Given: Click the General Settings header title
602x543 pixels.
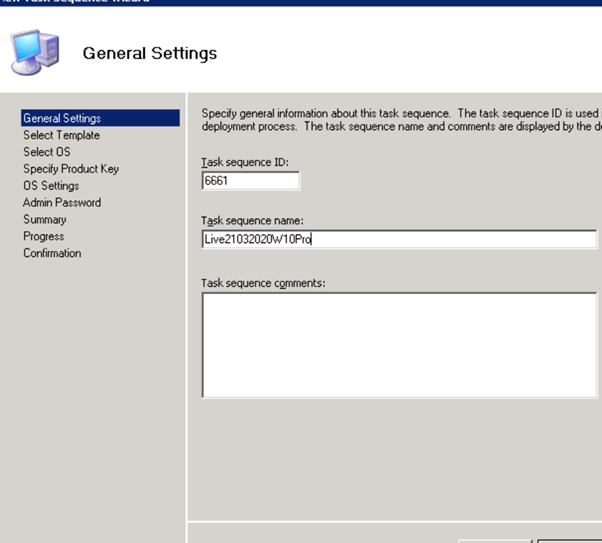Looking at the screenshot, I should click(149, 53).
